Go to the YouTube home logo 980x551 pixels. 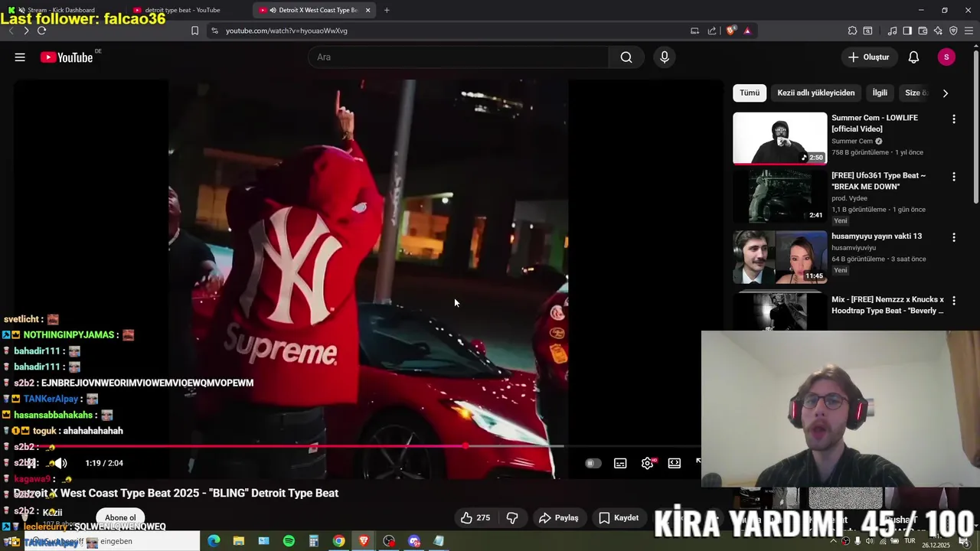coord(67,57)
